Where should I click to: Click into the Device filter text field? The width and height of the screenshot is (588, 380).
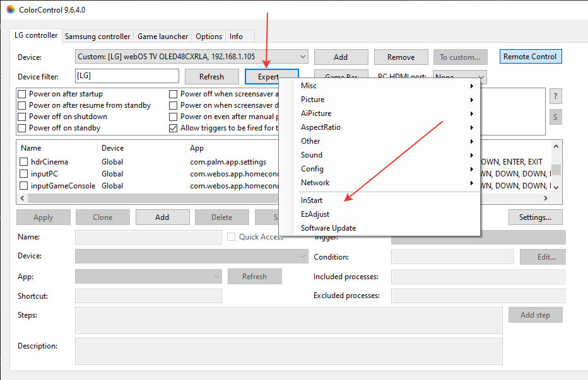pyautogui.click(x=126, y=76)
